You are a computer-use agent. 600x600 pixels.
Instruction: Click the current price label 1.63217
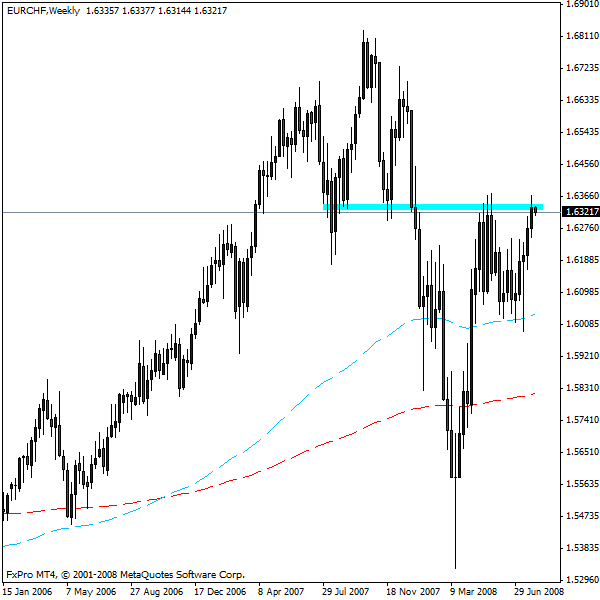(581, 212)
